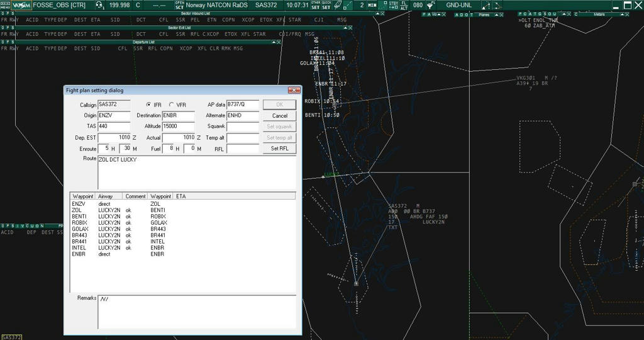Select the VFR radio button

[x=172, y=105]
